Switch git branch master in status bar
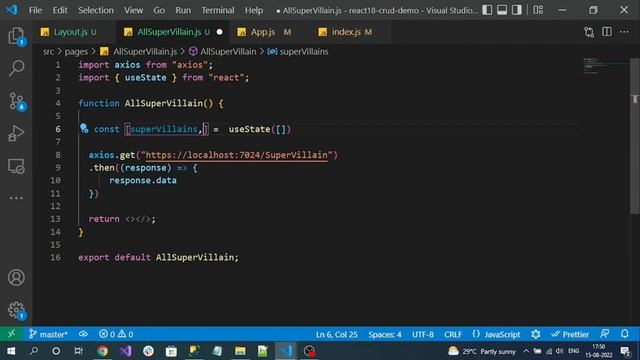 [x=48, y=334]
